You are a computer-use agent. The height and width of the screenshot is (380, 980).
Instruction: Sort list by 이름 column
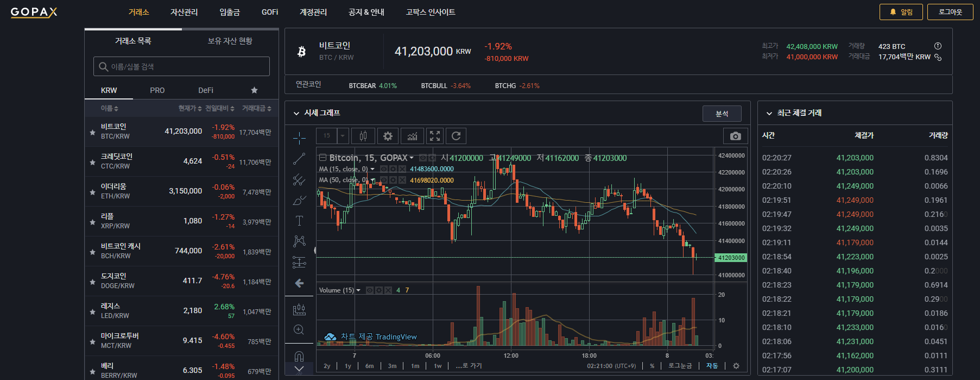point(109,109)
